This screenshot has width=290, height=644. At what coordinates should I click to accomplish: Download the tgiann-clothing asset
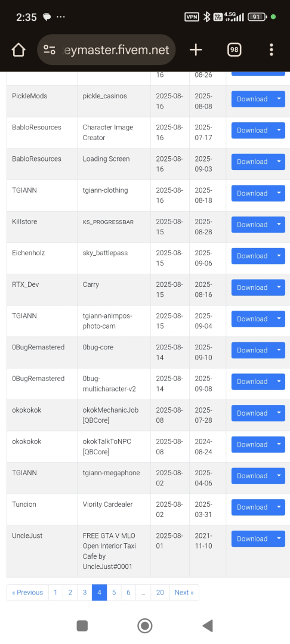coord(252,193)
